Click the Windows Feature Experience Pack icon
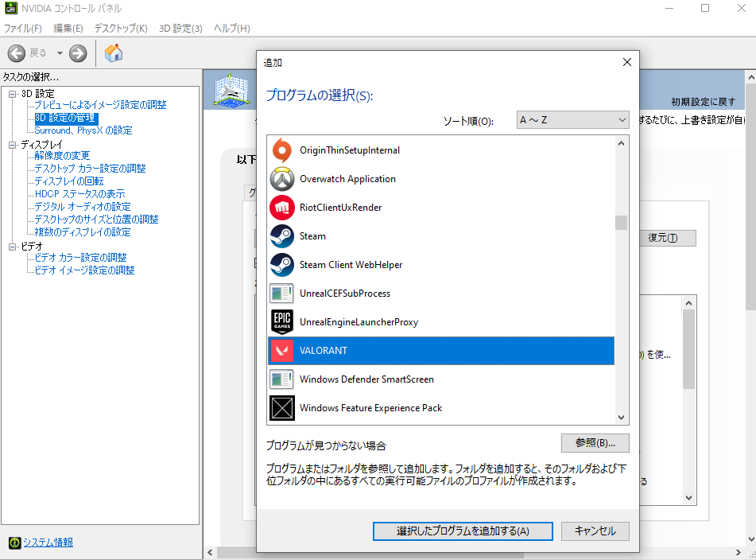Viewport: 756px width, 560px height. tap(282, 408)
